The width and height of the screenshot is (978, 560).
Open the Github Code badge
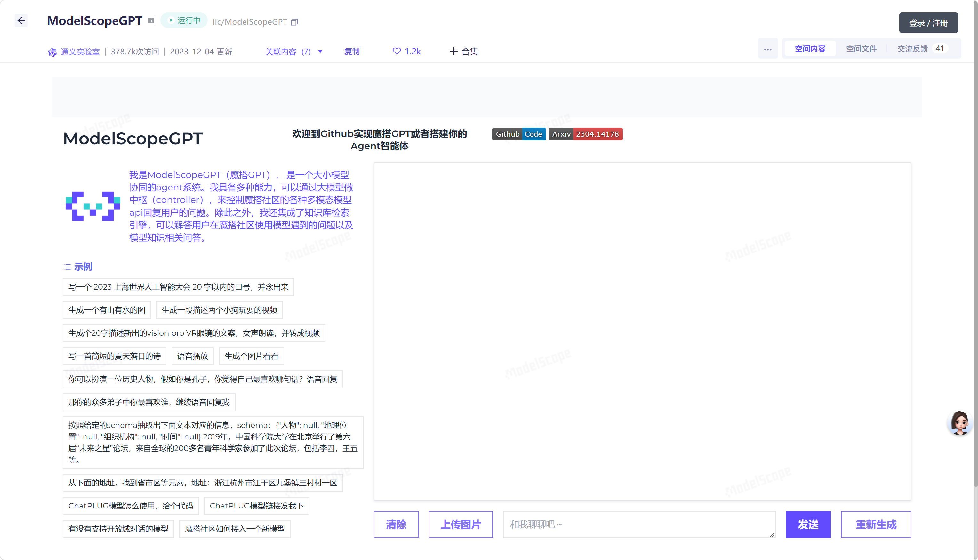518,134
